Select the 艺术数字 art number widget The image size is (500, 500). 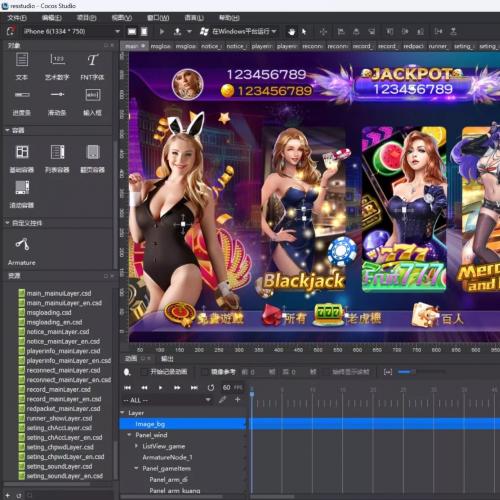pyautogui.click(x=57, y=60)
